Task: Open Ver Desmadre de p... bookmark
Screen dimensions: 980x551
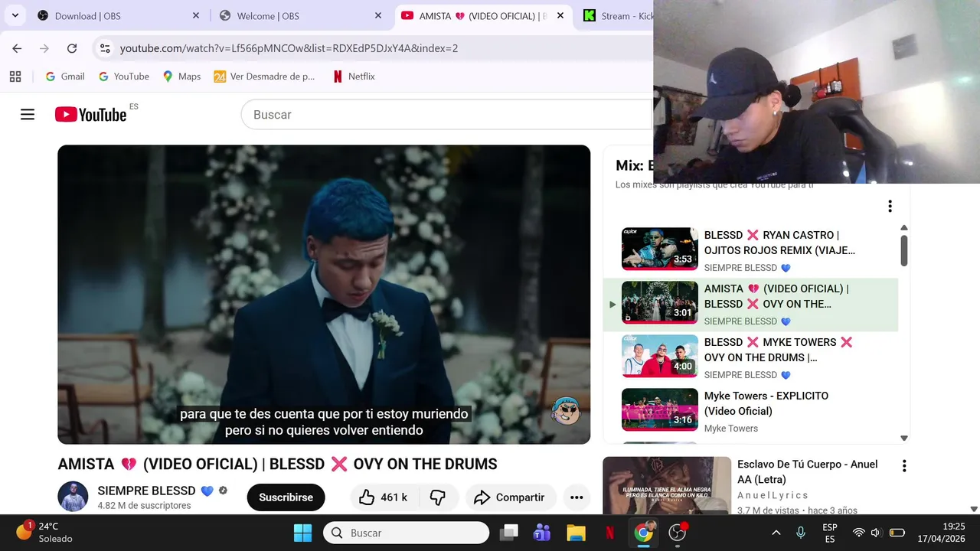Action: (x=264, y=77)
